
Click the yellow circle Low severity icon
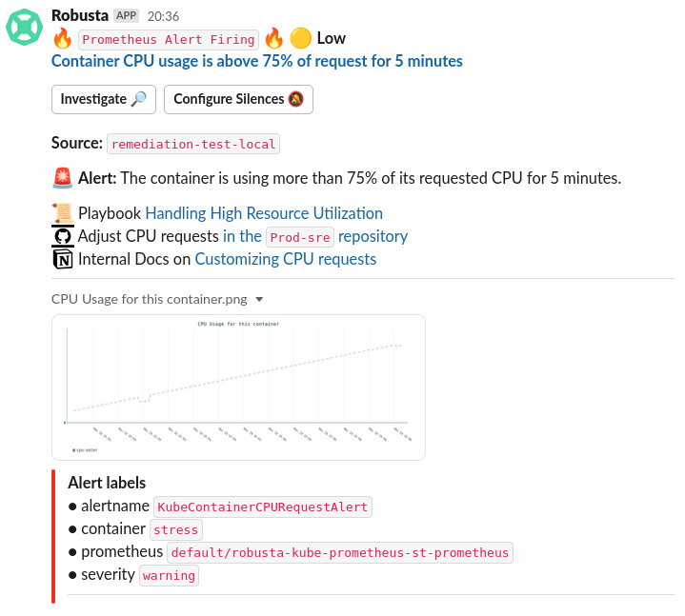tap(300, 39)
